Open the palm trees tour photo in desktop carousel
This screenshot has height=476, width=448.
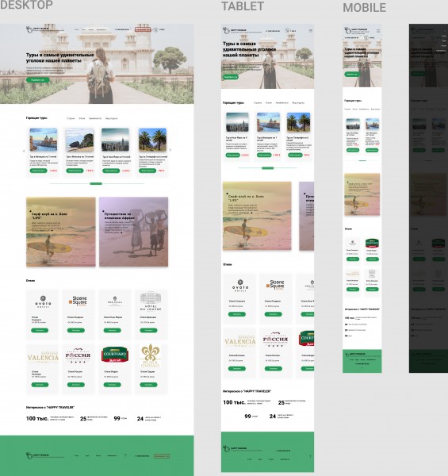coord(152,140)
